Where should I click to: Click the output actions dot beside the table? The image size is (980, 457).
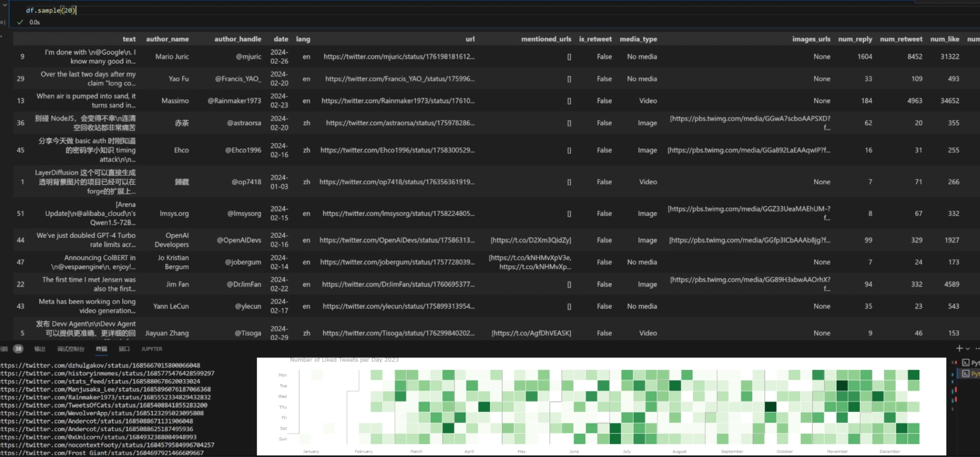[2, 37]
